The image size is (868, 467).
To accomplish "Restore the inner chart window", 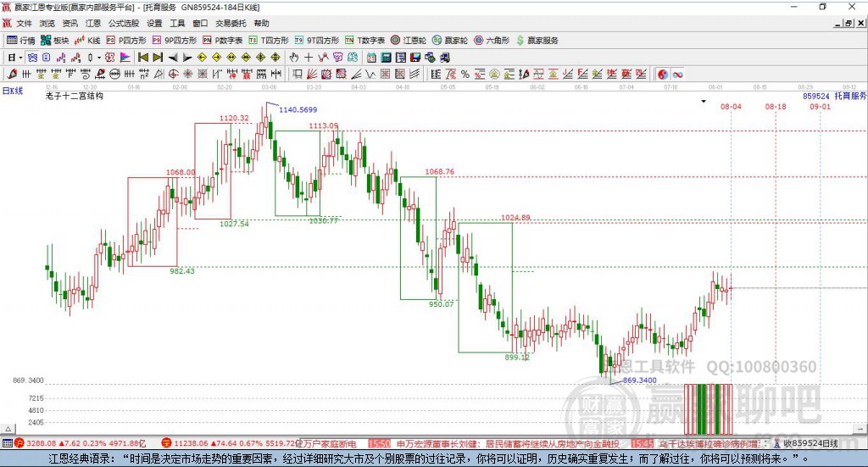I will point(849,23).
